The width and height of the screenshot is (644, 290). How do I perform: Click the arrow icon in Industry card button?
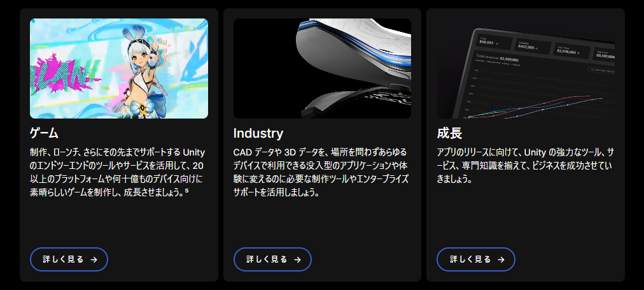[298, 259]
